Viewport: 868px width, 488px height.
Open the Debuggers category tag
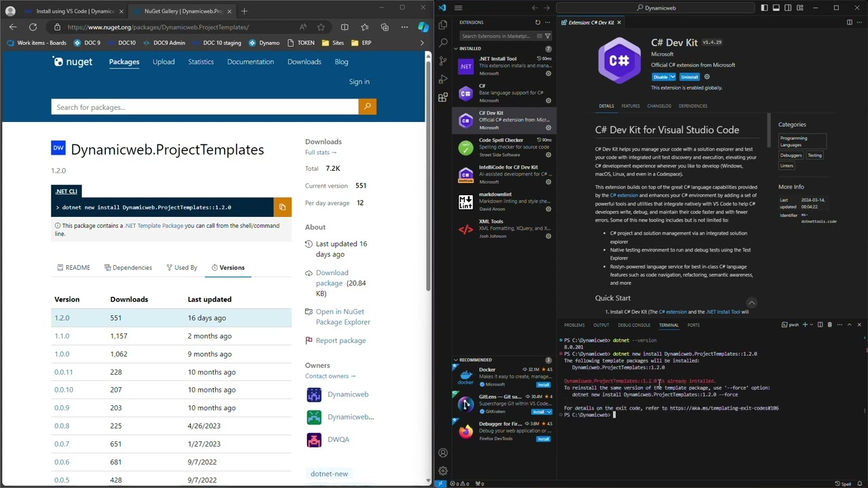[x=791, y=155]
